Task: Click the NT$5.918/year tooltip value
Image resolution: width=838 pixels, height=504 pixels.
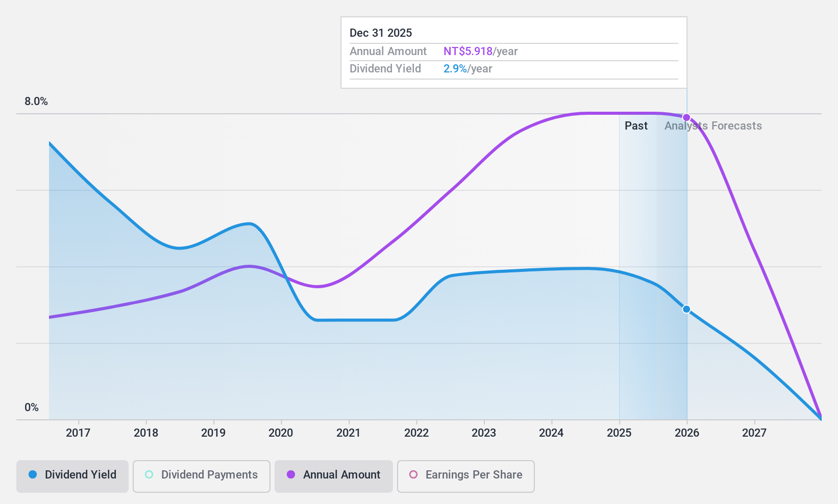Action: tap(480, 52)
